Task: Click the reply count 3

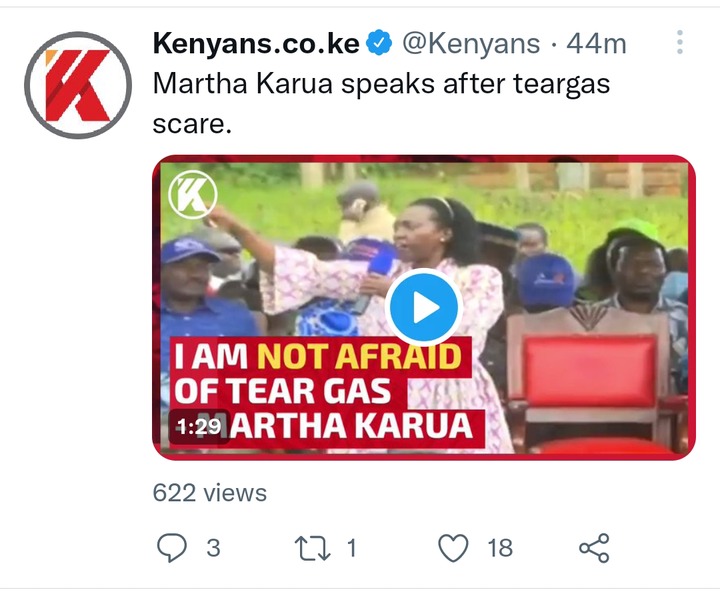Action: pos(213,548)
